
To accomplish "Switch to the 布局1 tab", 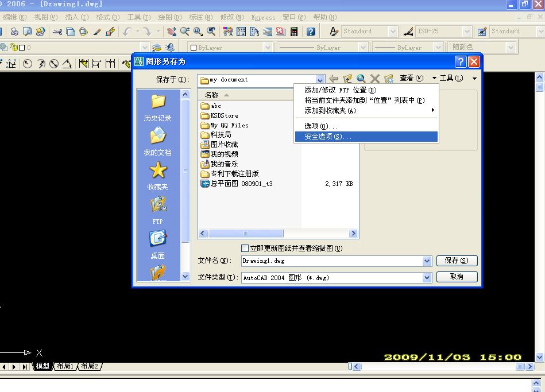I will click(65, 366).
